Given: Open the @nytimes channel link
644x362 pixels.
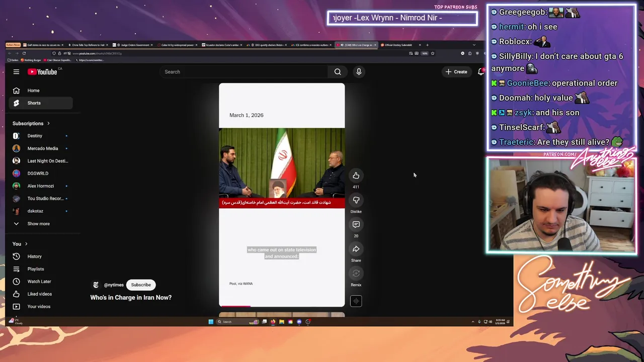Looking at the screenshot, I should 114,285.
